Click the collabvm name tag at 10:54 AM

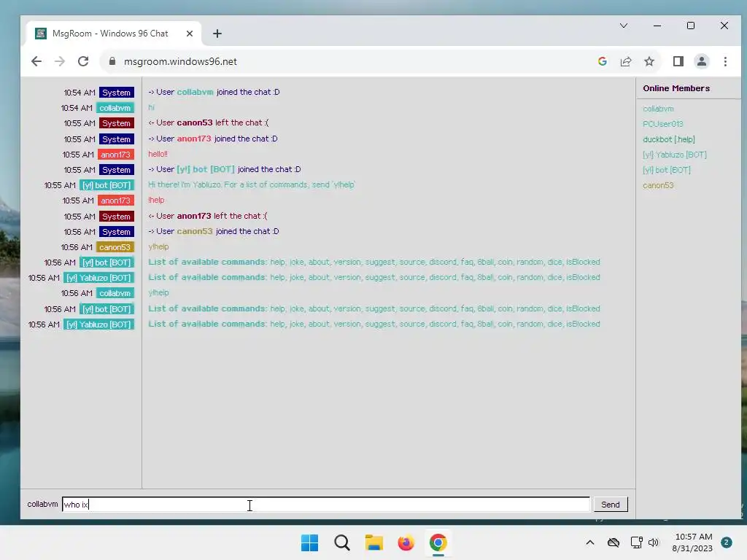click(115, 108)
